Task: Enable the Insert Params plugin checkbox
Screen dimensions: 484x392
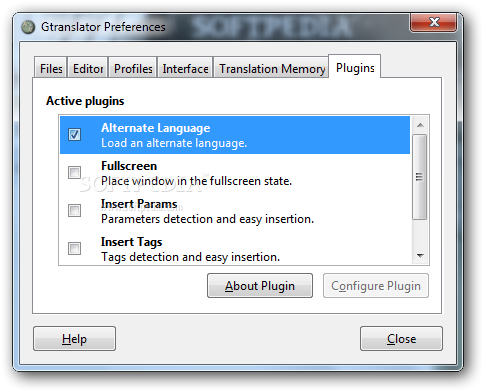Action: tap(74, 211)
